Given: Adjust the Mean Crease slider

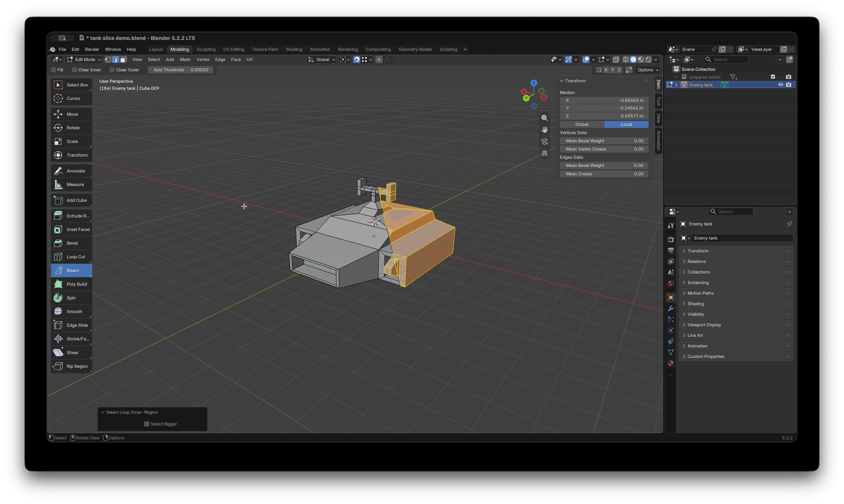Looking at the screenshot, I should pos(604,174).
